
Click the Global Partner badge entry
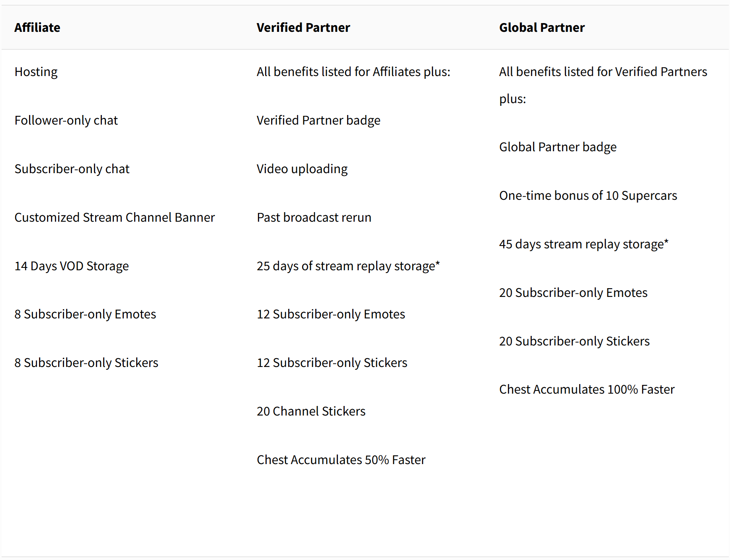[x=557, y=147]
